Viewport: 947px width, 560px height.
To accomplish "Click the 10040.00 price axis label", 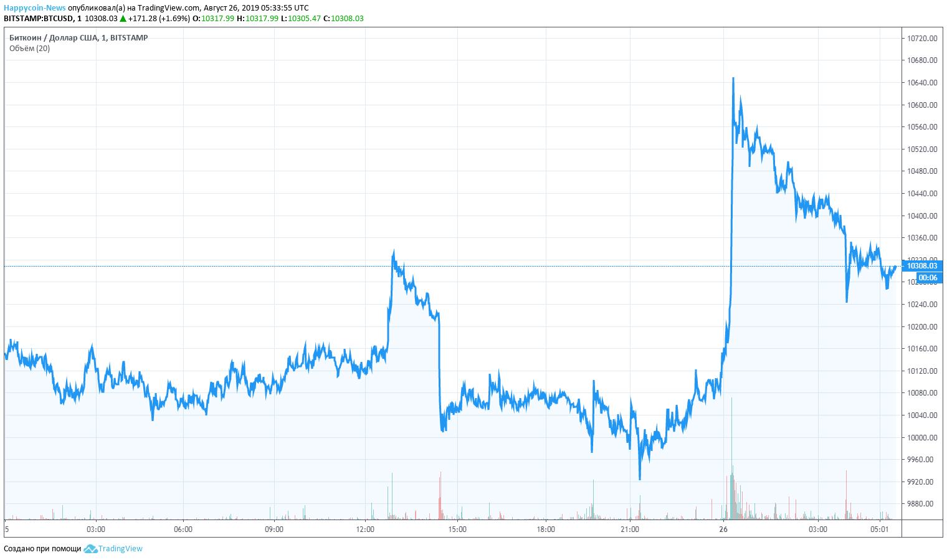I will click(x=922, y=415).
